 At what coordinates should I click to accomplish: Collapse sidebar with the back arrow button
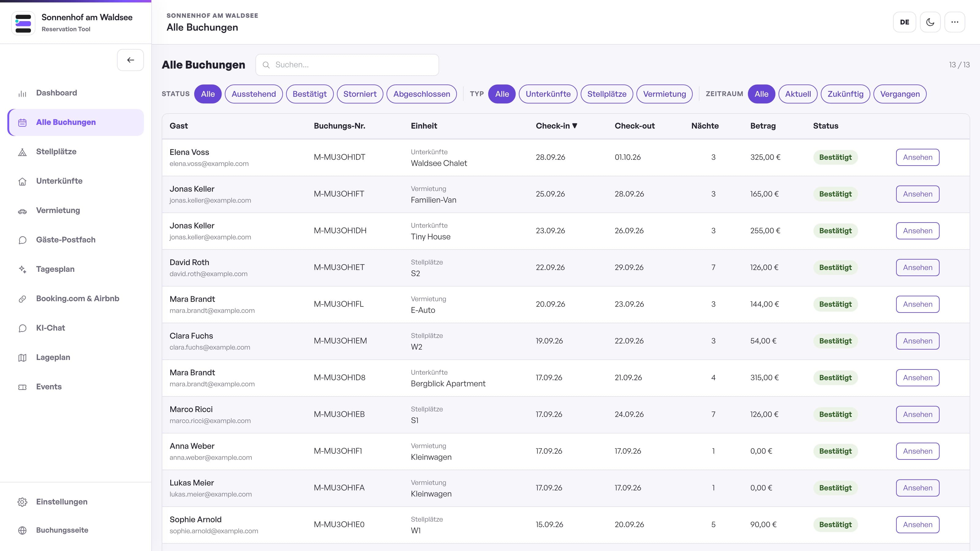130,60
